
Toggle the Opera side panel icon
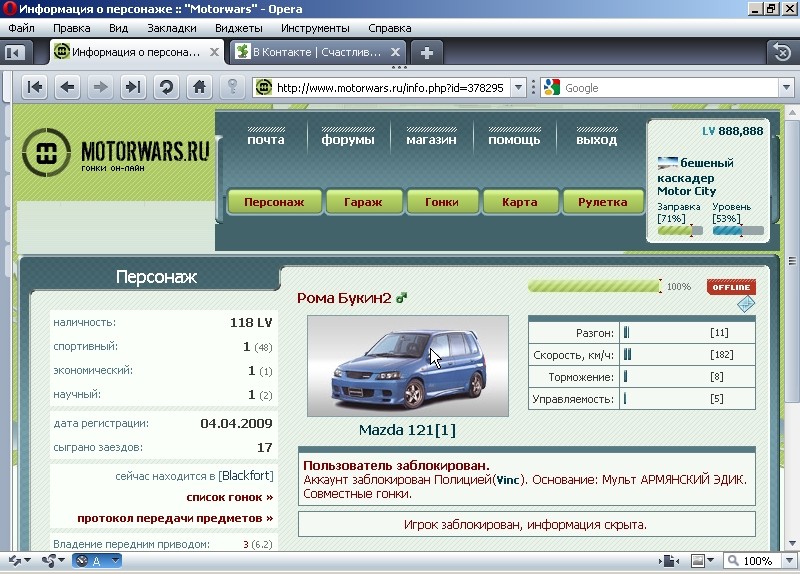(x=15, y=53)
